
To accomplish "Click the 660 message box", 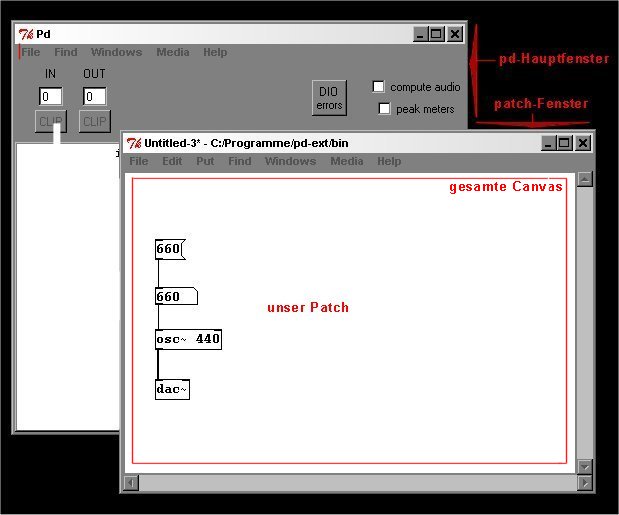I will (171, 249).
